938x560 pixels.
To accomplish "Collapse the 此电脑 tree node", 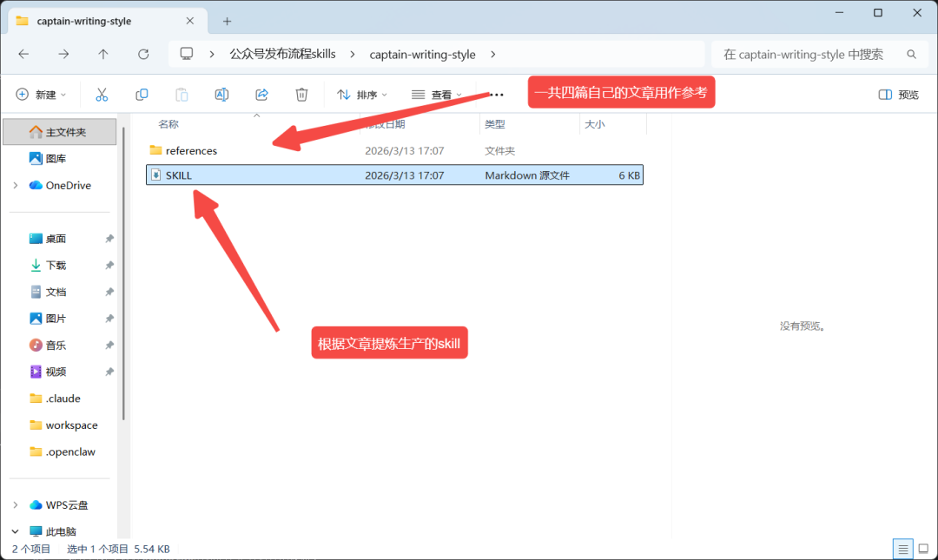I will (16, 531).
